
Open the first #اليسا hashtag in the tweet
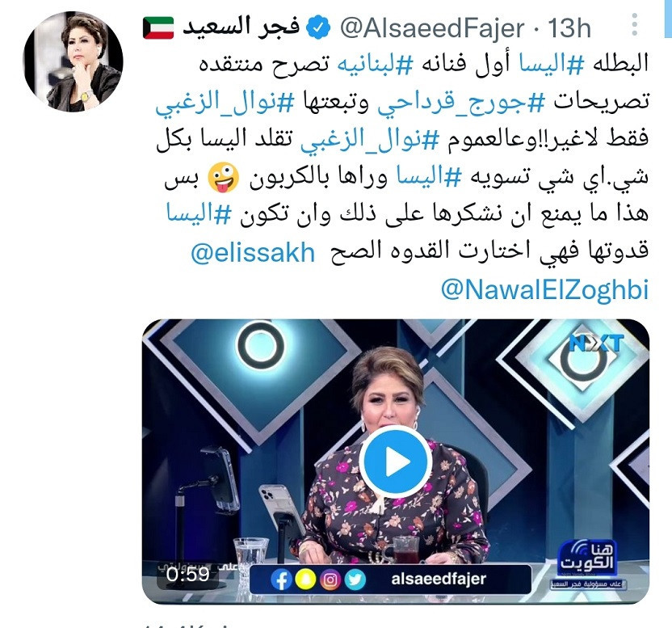click(552, 64)
